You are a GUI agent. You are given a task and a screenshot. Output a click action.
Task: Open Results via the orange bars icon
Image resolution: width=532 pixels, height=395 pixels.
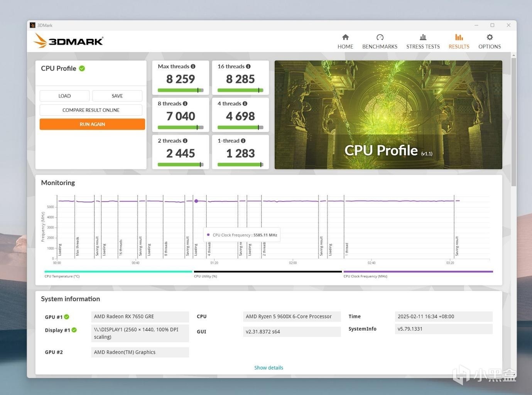(x=459, y=37)
